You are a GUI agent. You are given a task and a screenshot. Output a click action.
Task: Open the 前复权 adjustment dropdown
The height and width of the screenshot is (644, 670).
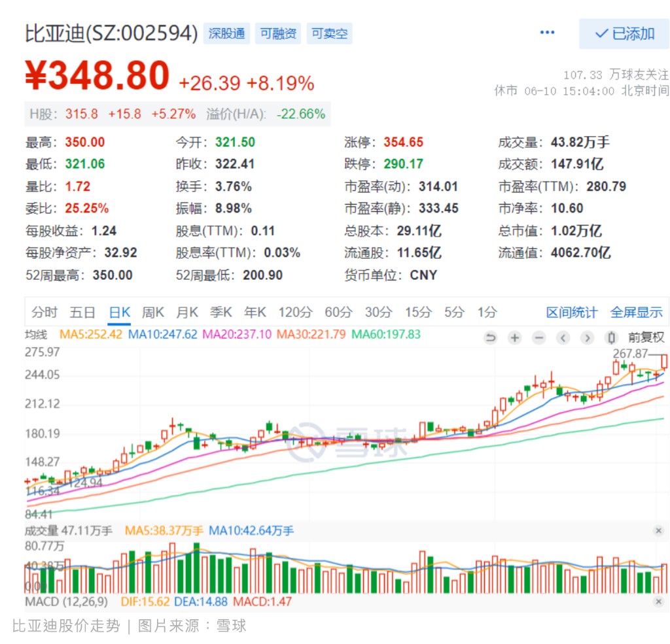pos(646,338)
